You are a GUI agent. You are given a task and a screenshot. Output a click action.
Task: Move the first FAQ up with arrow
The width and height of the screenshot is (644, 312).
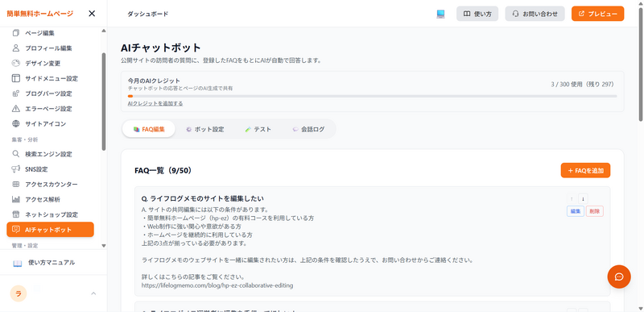572,198
